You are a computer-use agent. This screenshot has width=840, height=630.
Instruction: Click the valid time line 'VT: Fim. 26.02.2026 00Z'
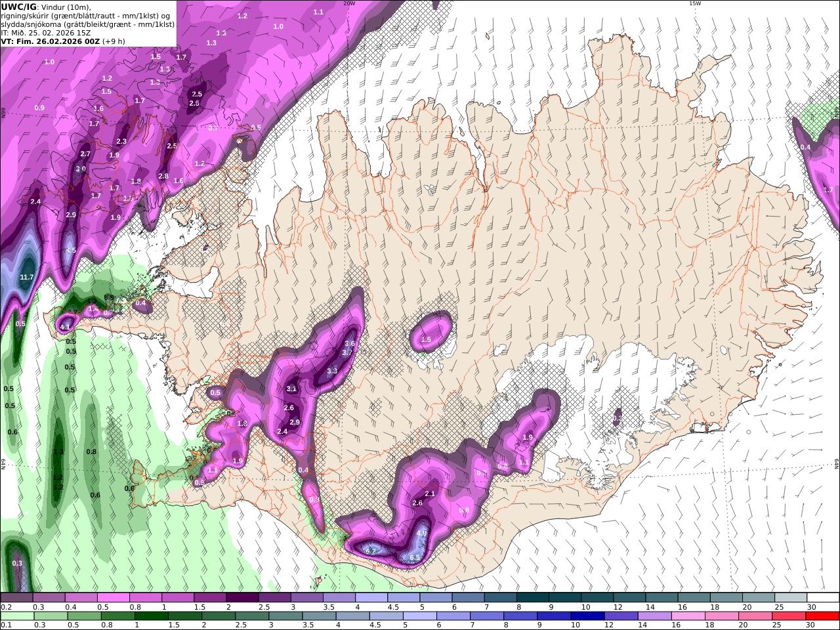tap(51, 41)
